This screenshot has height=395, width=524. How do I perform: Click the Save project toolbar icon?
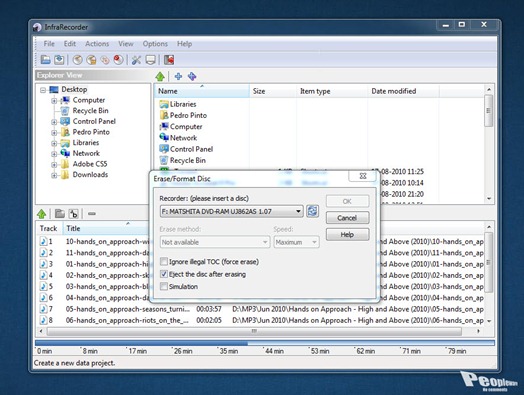click(59, 60)
